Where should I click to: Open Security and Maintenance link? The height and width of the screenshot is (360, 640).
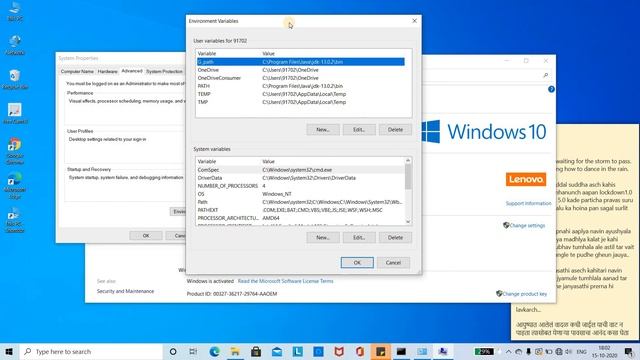click(x=125, y=291)
